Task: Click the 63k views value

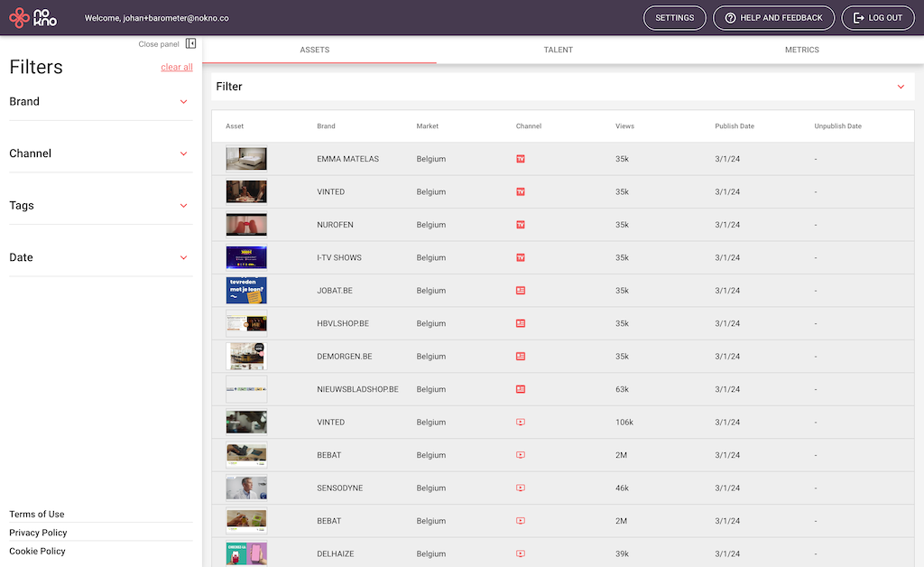Action: click(622, 389)
